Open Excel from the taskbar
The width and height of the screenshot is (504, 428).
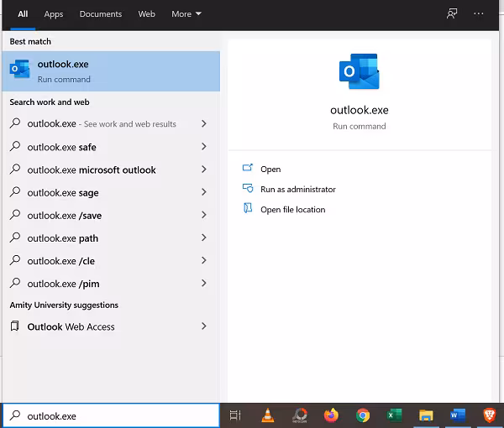pyautogui.click(x=394, y=415)
